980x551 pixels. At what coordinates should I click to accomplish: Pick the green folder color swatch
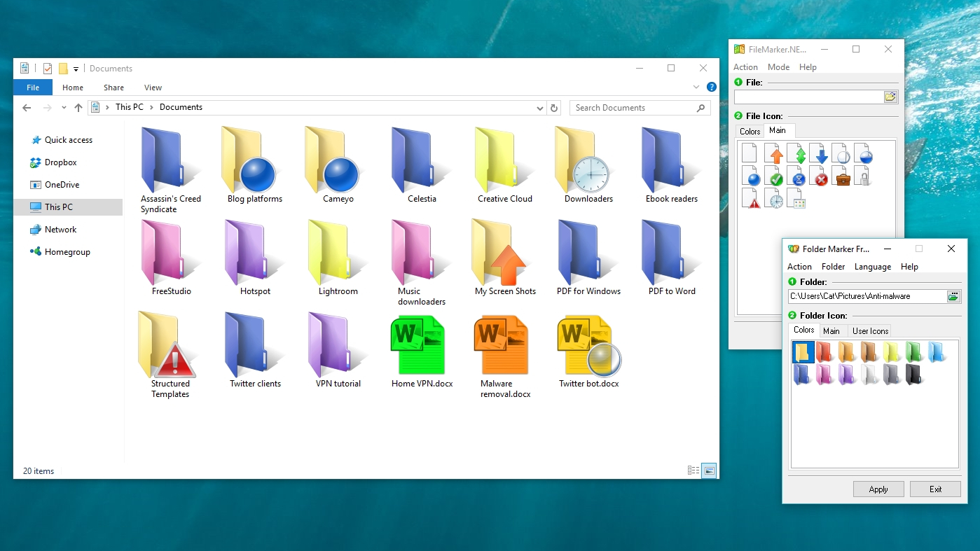[913, 352]
